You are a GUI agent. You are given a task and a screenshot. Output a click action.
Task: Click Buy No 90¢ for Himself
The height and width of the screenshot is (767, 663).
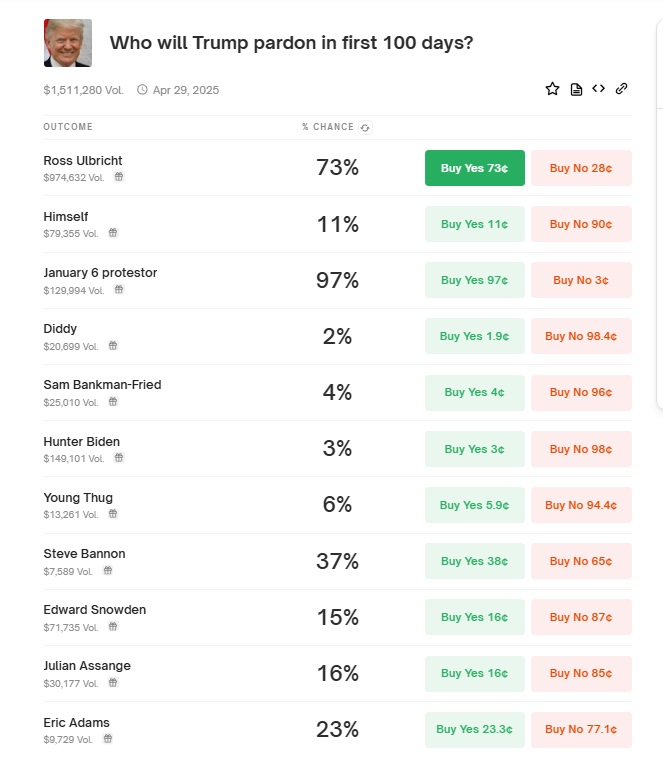tap(581, 224)
